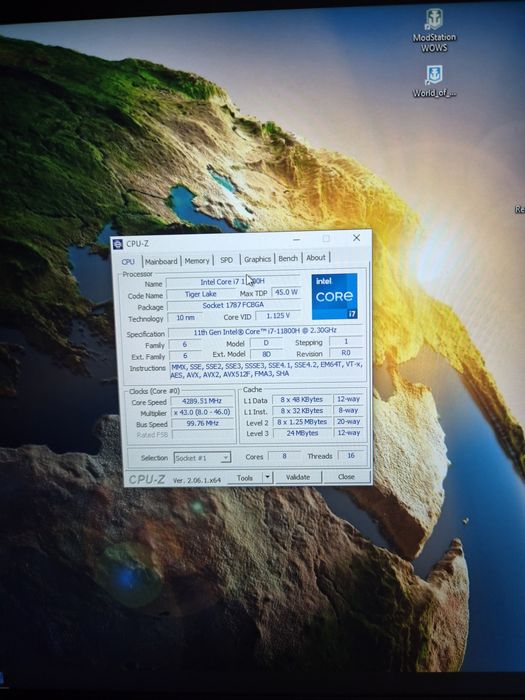Switch to the CPU tab
This screenshot has height=700, width=525.
128,262
